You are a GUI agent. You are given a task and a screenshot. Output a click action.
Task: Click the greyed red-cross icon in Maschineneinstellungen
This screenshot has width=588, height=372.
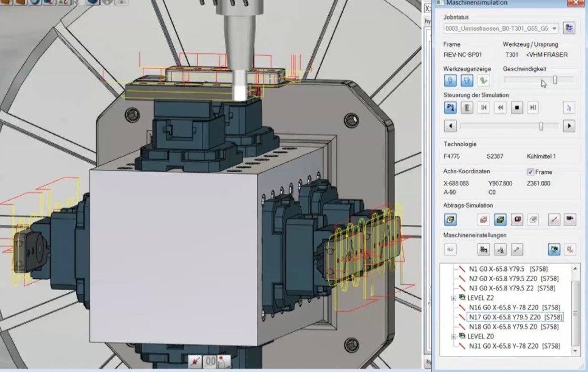point(570,249)
